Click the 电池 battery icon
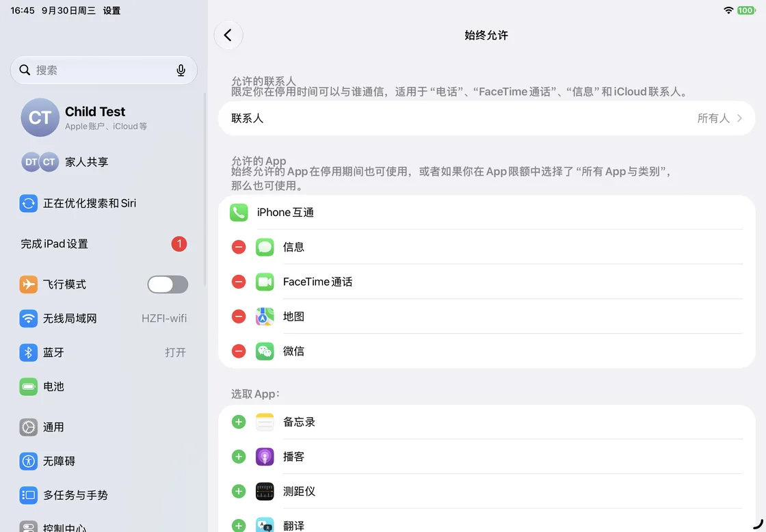The height and width of the screenshot is (532, 766). tap(28, 387)
